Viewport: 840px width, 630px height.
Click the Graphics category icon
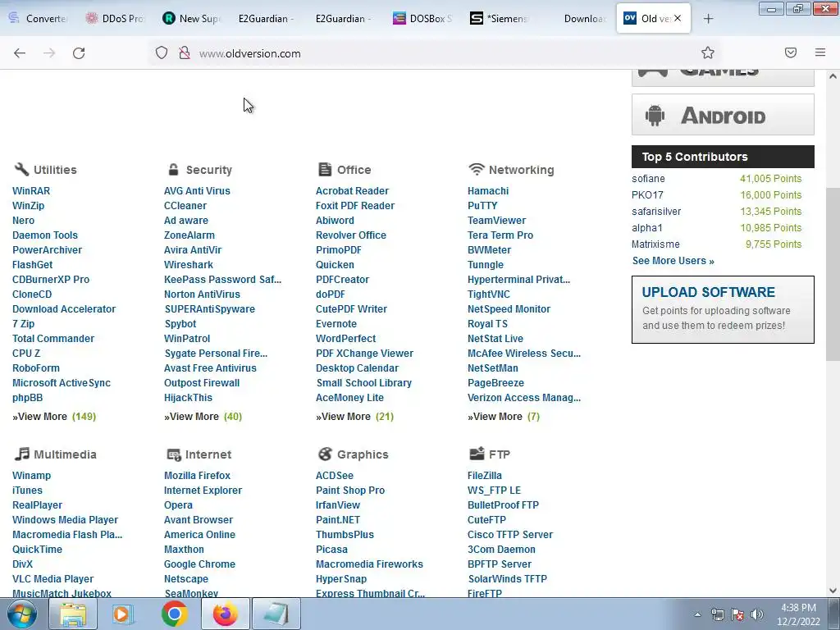coord(325,454)
